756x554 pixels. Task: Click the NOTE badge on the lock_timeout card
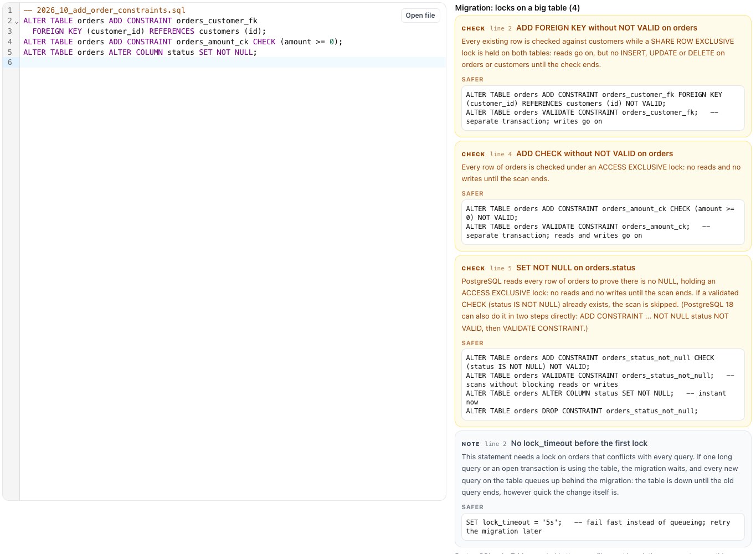point(471,444)
